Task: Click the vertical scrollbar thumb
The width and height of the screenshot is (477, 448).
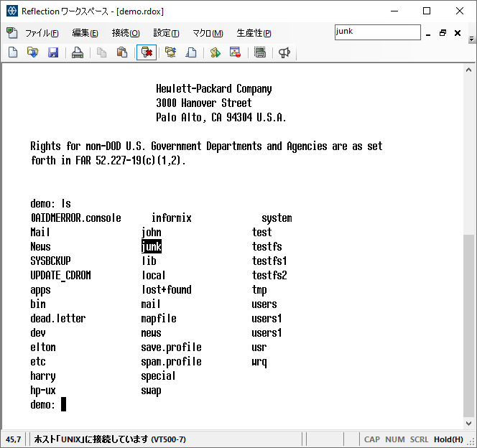Action: pos(468,326)
